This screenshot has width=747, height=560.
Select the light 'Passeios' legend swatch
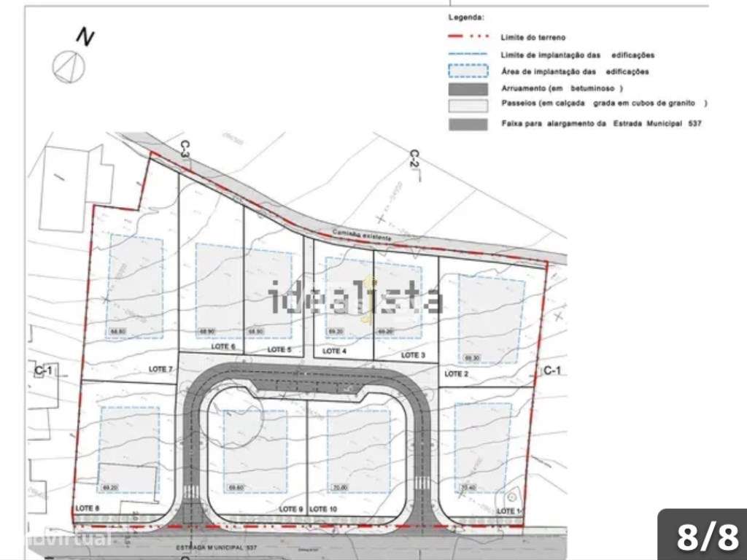(468, 105)
